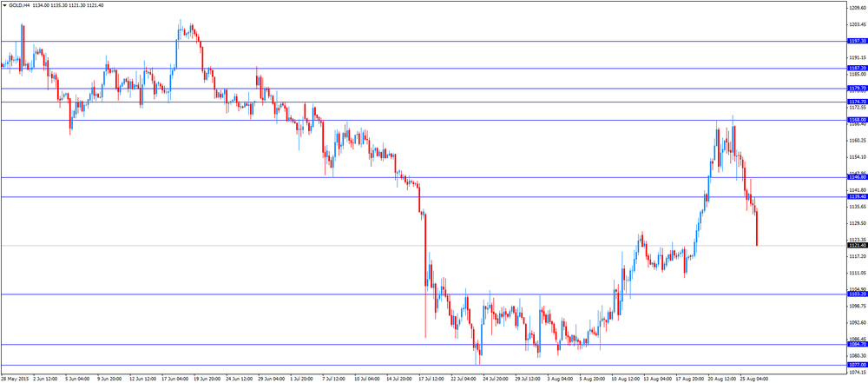Click the 1117.20 price scale value
868x383 pixels.
pyautogui.click(x=857, y=256)
